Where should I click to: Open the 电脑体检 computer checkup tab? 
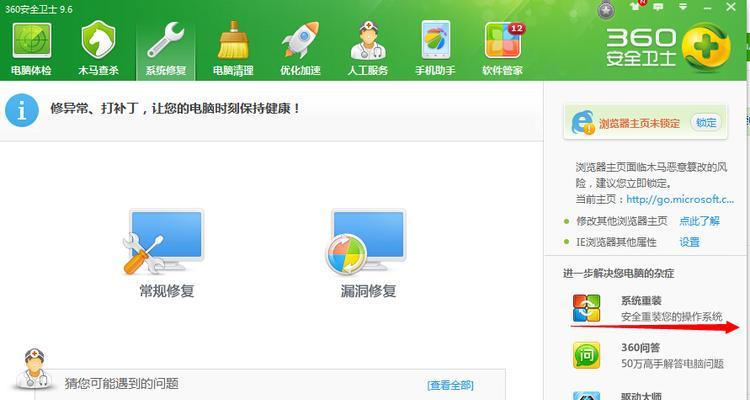(32, 48)
